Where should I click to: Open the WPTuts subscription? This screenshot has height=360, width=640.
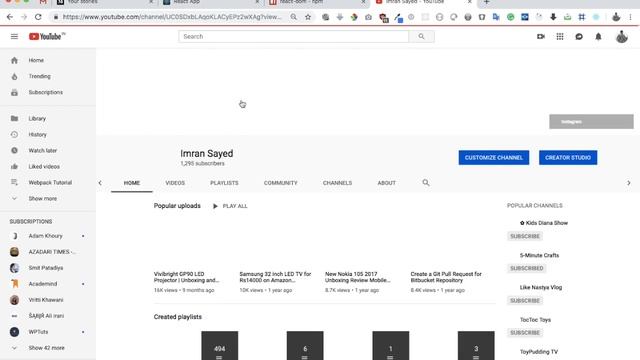[x=48, y=332]
